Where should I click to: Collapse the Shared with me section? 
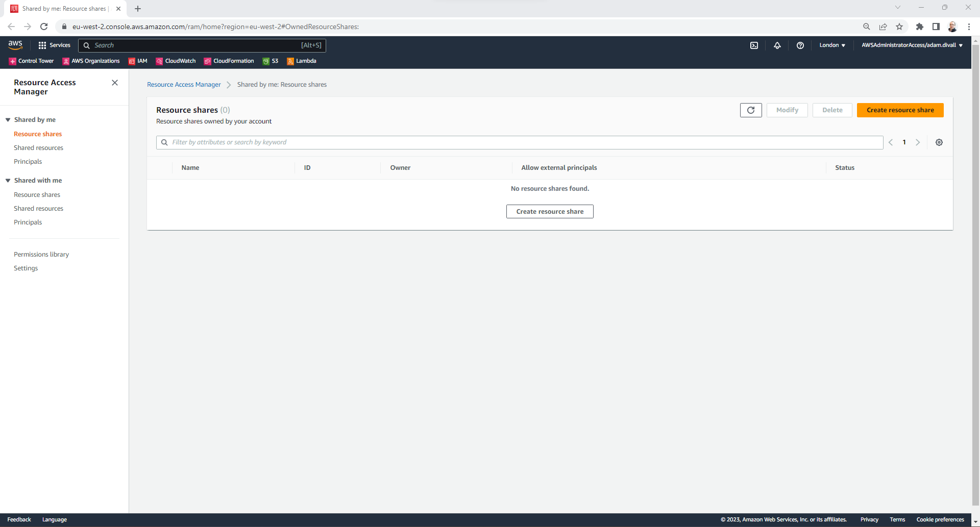(x=8, y=181)
